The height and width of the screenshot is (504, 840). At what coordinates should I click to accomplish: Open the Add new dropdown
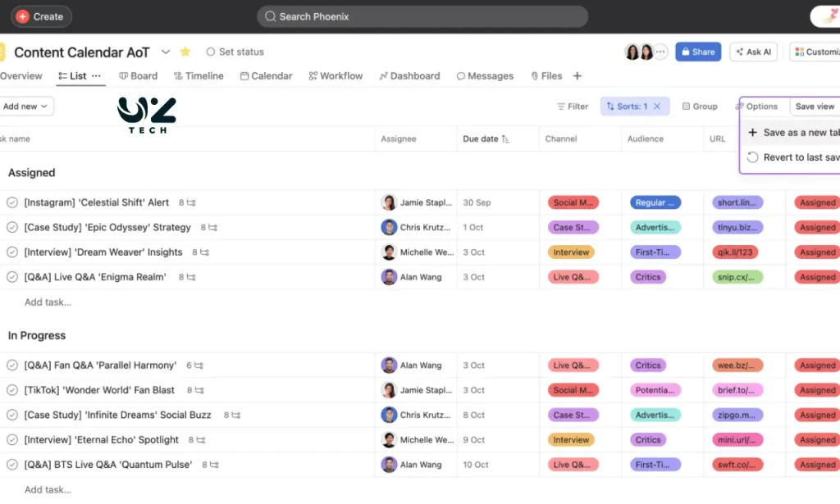point(26,107)
